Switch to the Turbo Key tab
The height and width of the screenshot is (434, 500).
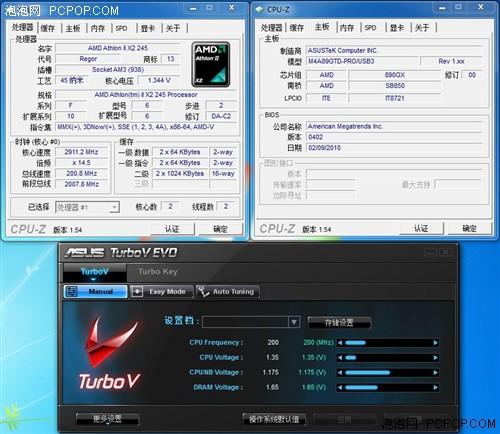click(158, 272)
